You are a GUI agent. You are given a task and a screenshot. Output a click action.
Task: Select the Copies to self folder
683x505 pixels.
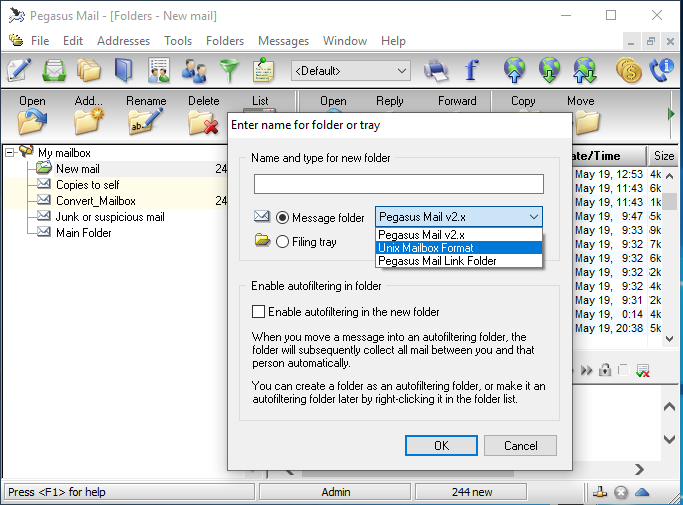[x=87, y=185]
